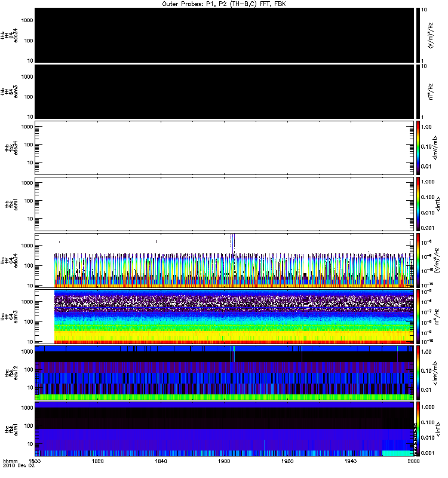
Task: Click the 1840 time tick label
Action: (x=161, y=461)
